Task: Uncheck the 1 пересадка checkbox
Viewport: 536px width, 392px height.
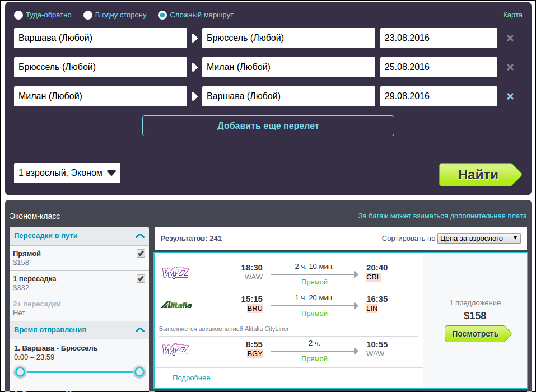Action: pos(141,278)
